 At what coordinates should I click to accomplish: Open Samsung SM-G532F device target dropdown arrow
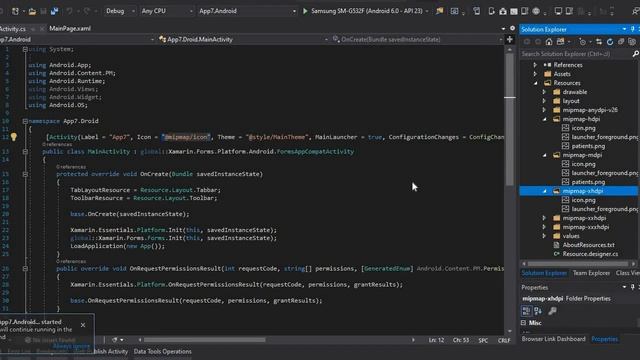click(427, 11)
